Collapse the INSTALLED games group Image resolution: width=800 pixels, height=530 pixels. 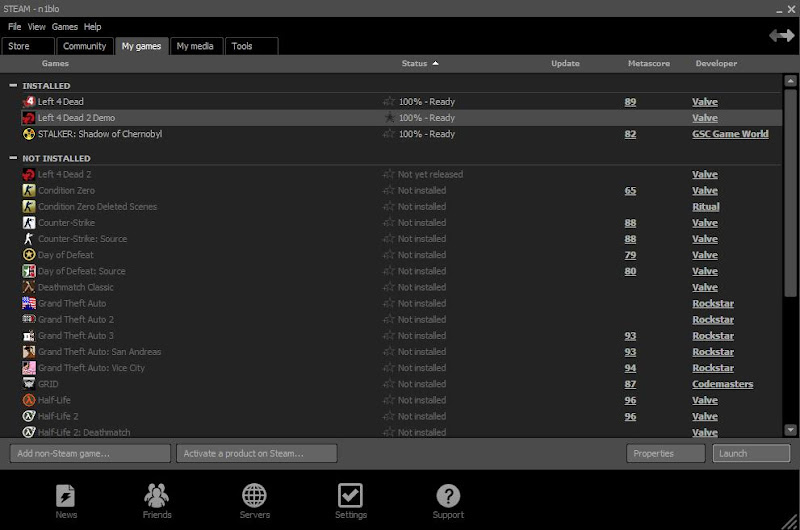[x=13, y=85]
